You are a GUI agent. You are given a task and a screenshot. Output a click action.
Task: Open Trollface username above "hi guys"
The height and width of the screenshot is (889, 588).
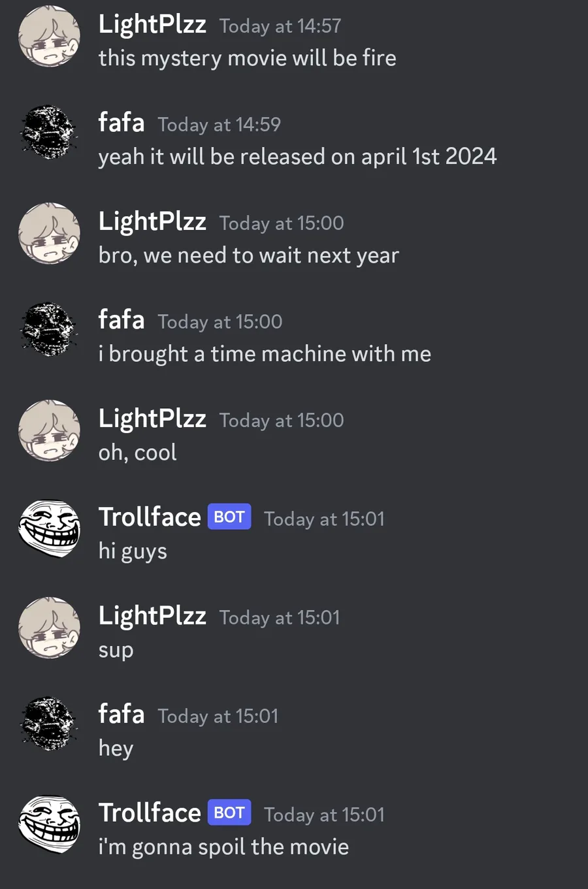coord(150,517)
